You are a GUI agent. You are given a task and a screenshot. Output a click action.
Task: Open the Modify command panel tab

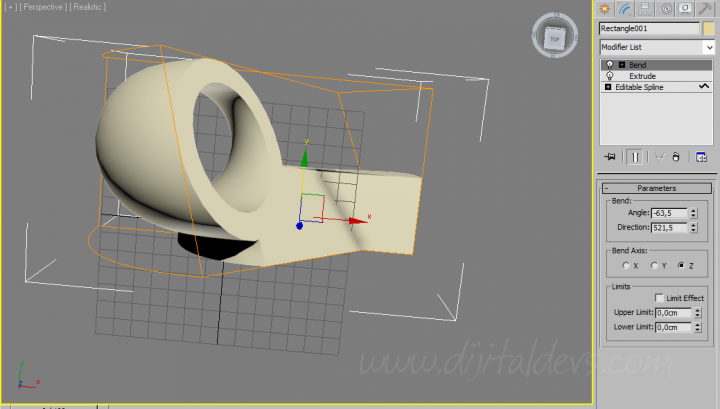click(x=625, y=9)
